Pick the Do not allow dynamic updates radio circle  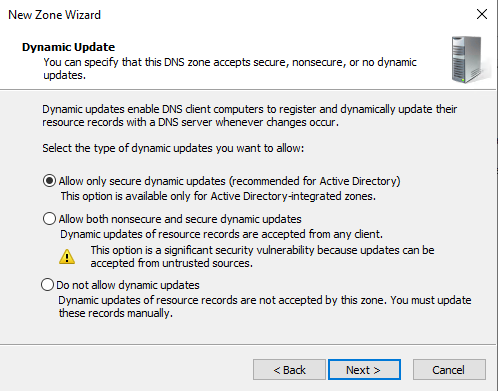click(x=47, y=285)
